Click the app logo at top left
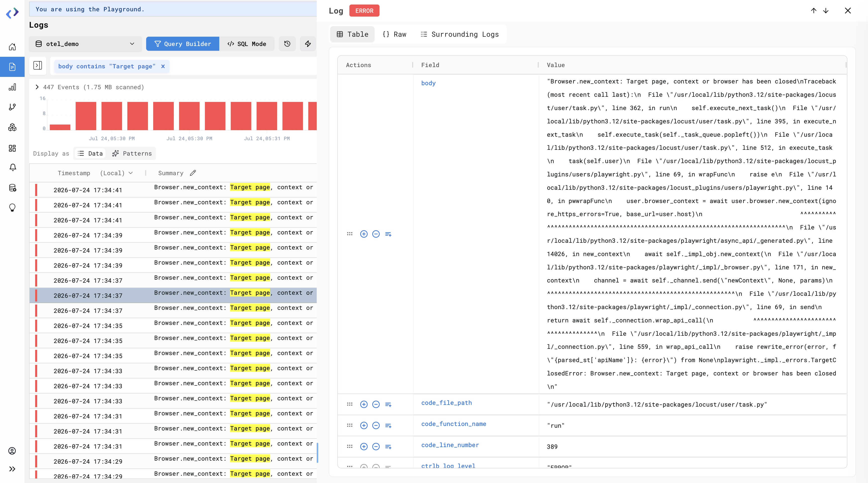This screenshot has width=868, height=483. [x=13, y=13]
